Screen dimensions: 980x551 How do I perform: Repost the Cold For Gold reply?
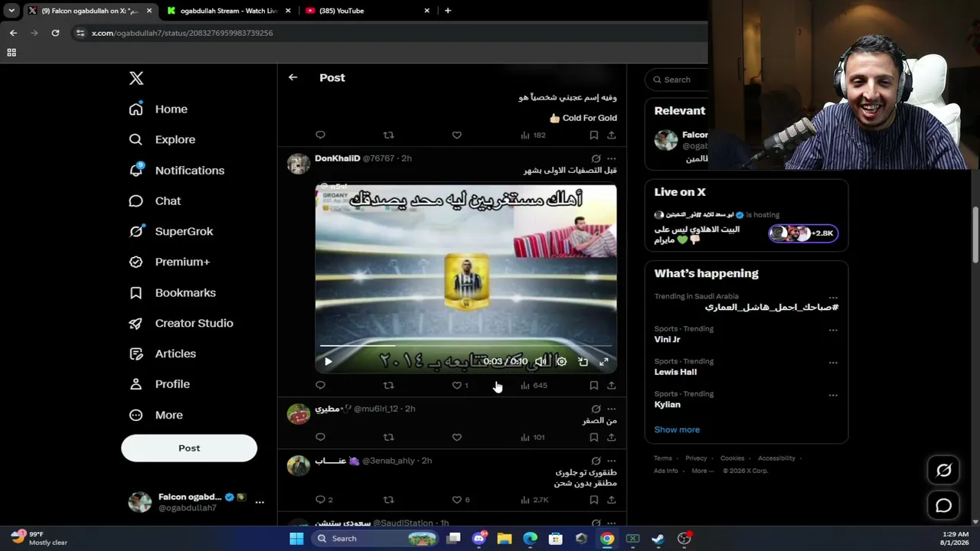tap(388, 135)
